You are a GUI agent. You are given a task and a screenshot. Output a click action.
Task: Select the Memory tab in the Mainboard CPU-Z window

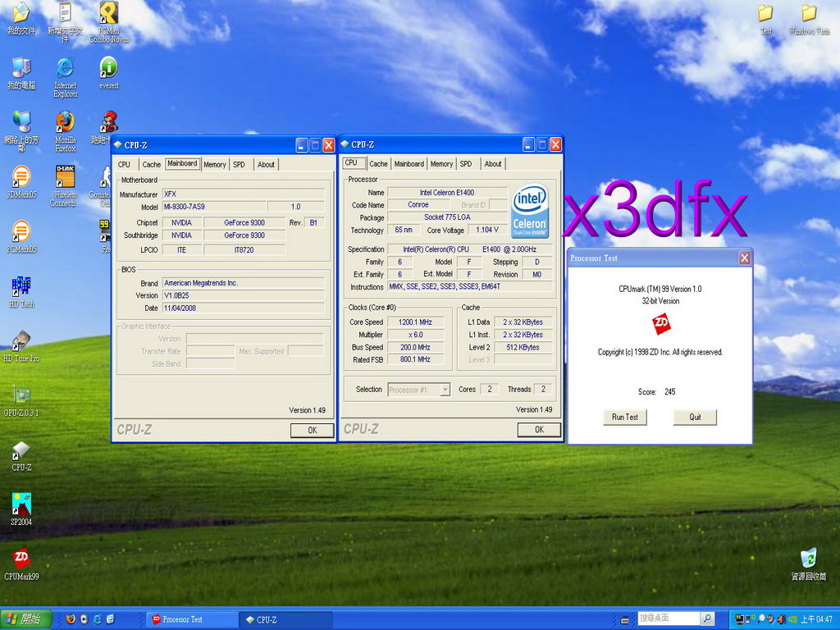coord(214,164)
